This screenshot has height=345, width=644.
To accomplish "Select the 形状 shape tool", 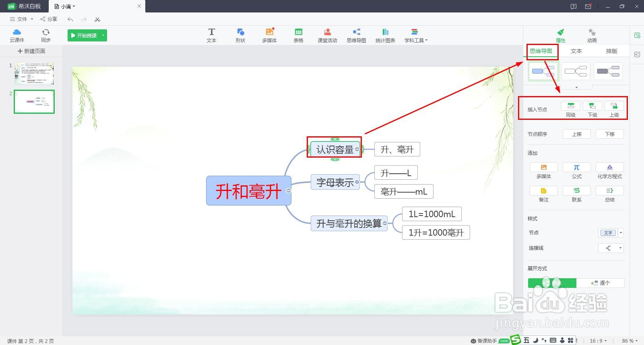I will [240, 35].
